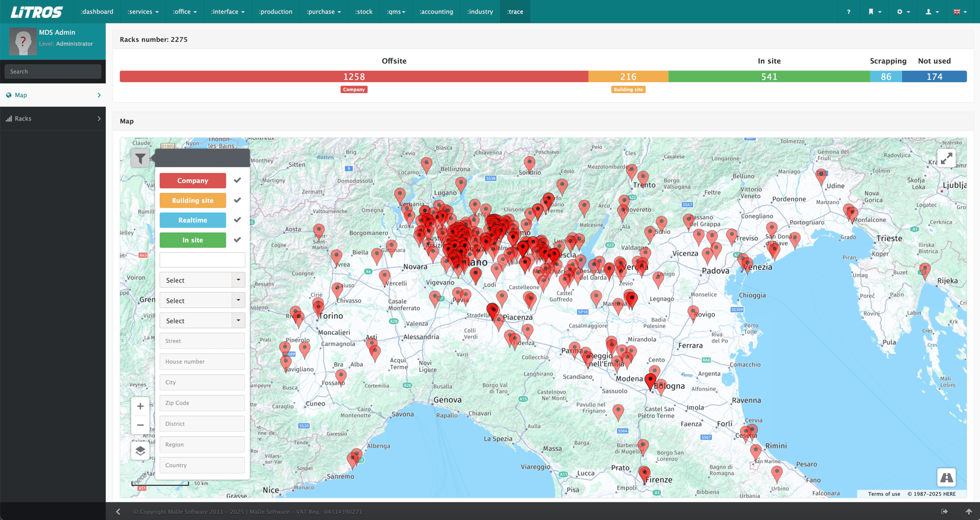980x520 pixels.
Task: Expand the map to fullscreen
Action: pyautogui.click(x=946, y=158)
